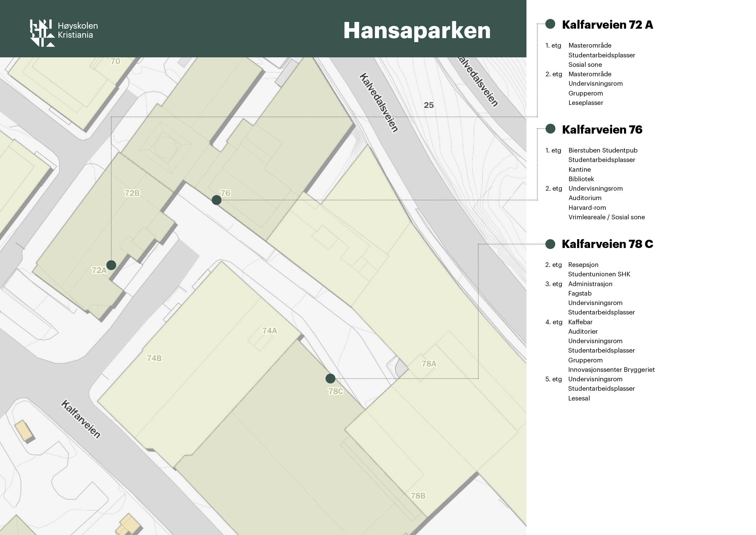The image size is (756, 535).
Task: Click Leseplasser in the 72 A list
Action: pyautogui.click(x=586, y=103)
